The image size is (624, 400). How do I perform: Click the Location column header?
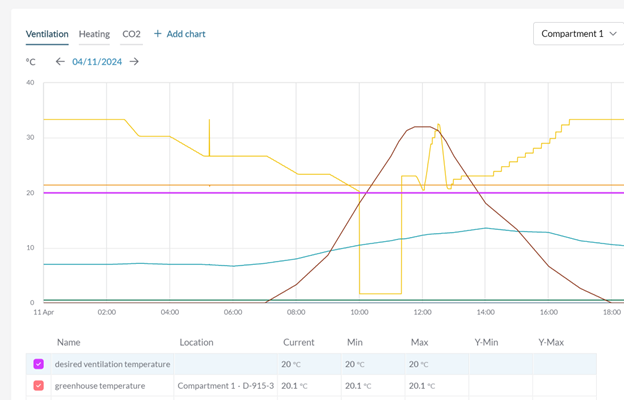196,342
